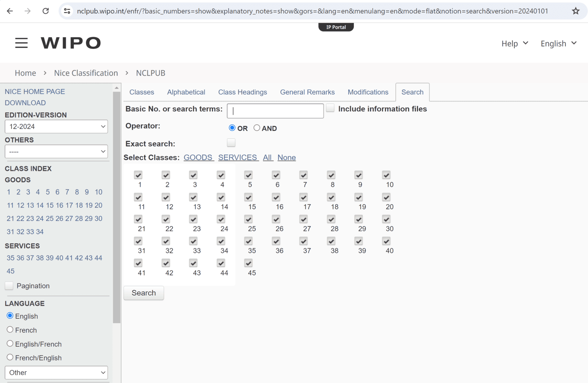Open the DOWNLOAD link in sidebar

[x=25, y=103]
